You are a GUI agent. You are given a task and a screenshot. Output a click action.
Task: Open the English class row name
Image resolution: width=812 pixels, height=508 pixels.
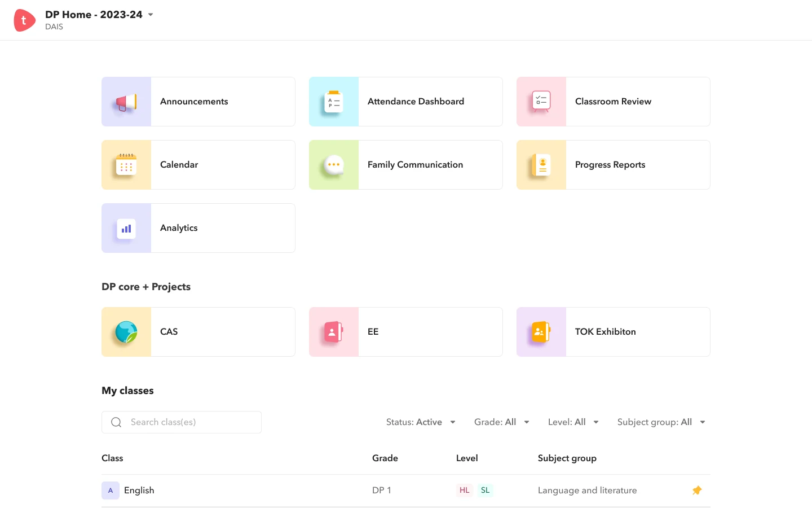tap(139, 491)
